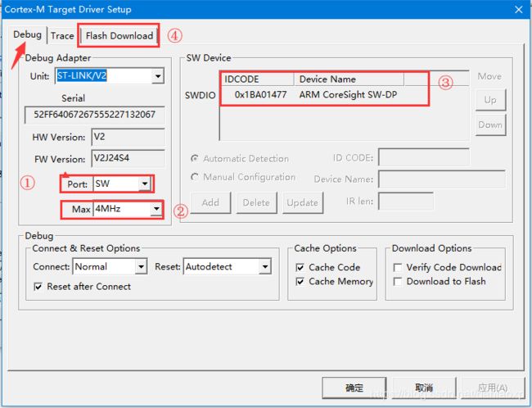Viewport: 532px width, 408px height.
Task: Open the Trace tab
Action: (x=62, y=36)
